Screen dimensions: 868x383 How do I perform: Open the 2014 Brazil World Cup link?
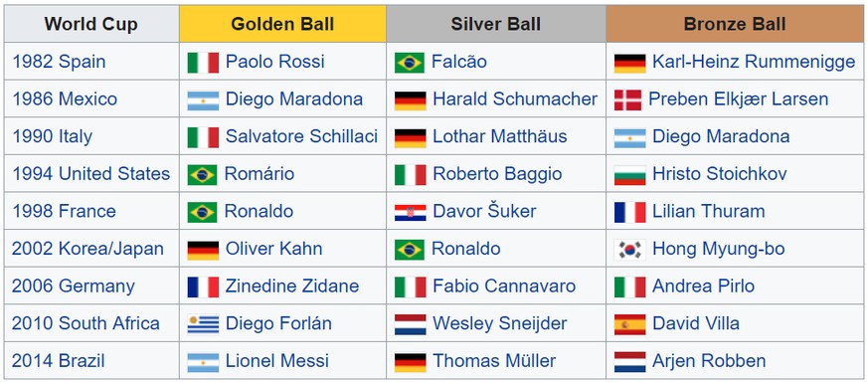coord(58,361)
